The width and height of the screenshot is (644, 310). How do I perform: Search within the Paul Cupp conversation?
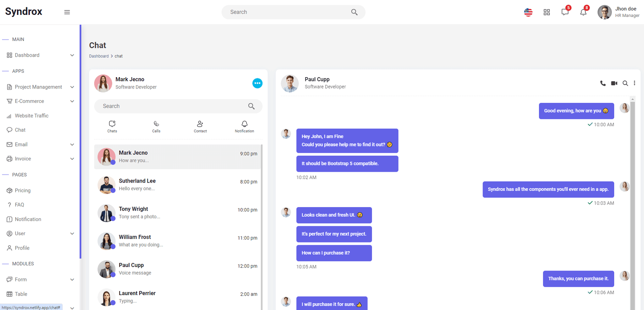click(x=625, y=83)
